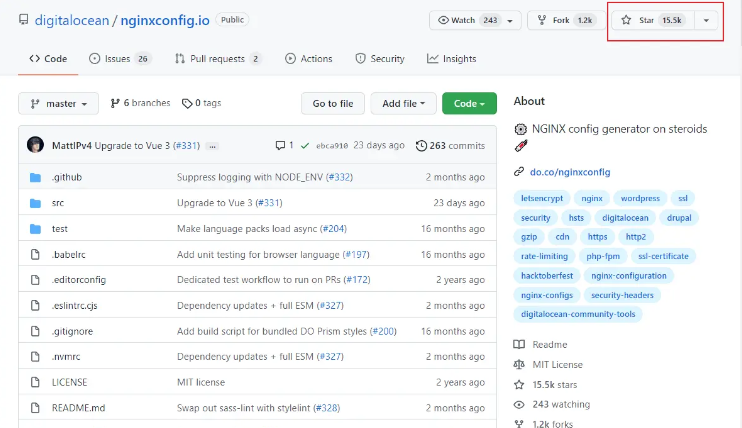Click the repository book icon beside digitalocean

point(23,20)
